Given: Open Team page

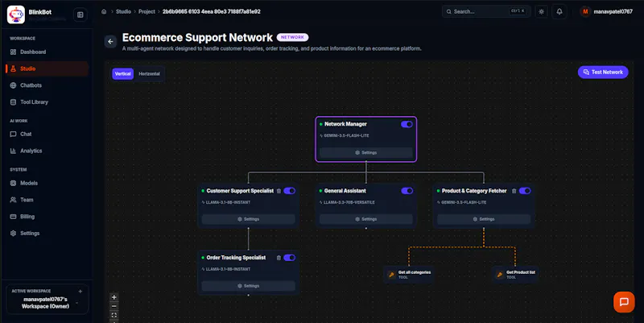Looking at the screenshot, I should coord(47,200).
